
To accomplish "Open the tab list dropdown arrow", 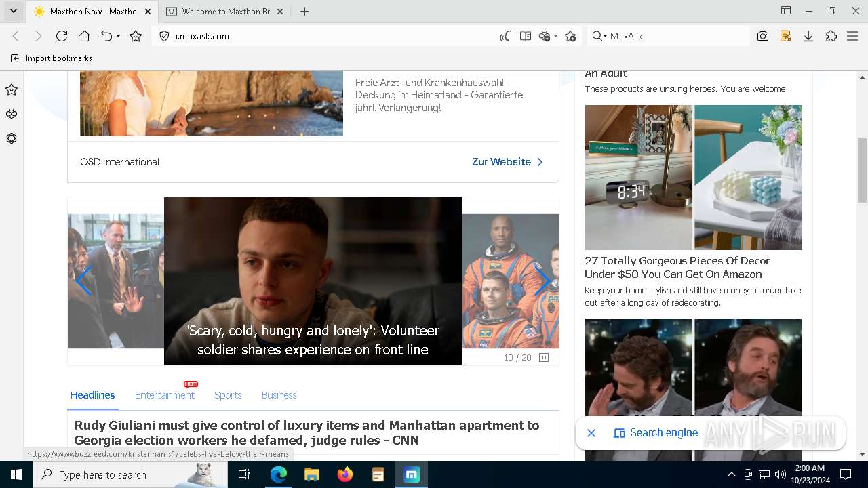I will click(x=13, y=11).
